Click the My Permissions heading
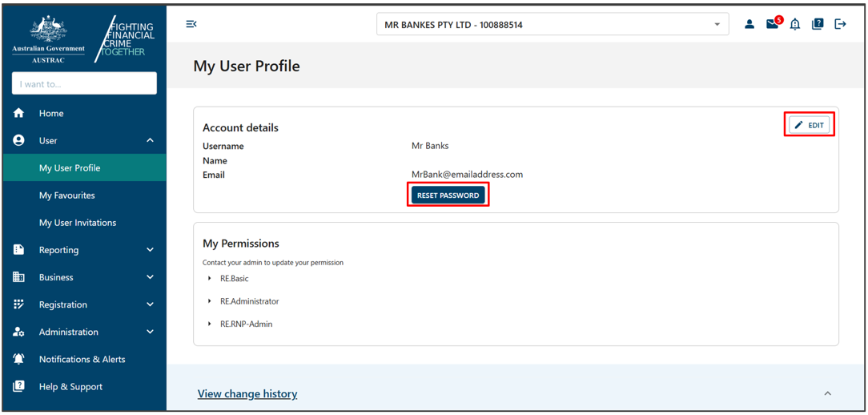The height and width of the screenshot is (415, 868). coord(241,244)
